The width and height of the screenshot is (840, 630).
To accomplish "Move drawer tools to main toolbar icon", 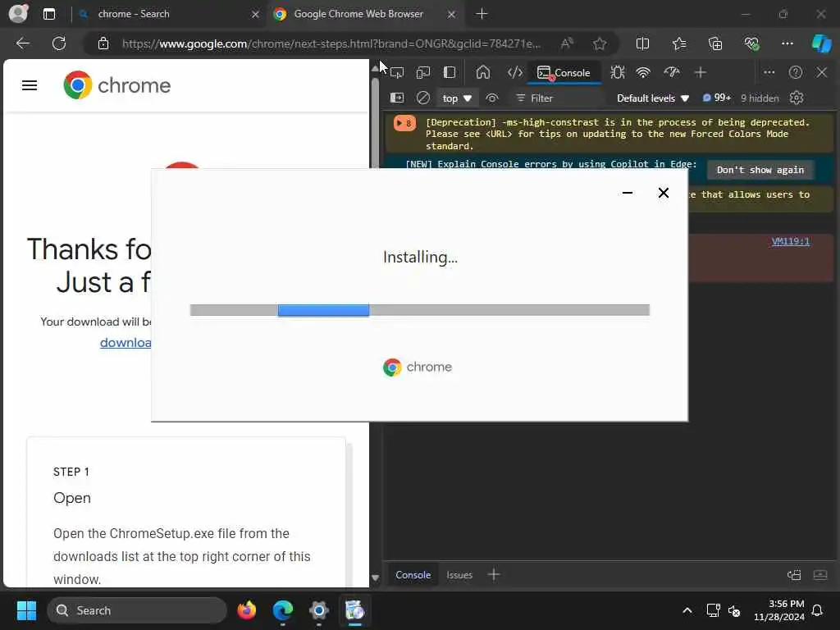I will [x=794, y=575].
